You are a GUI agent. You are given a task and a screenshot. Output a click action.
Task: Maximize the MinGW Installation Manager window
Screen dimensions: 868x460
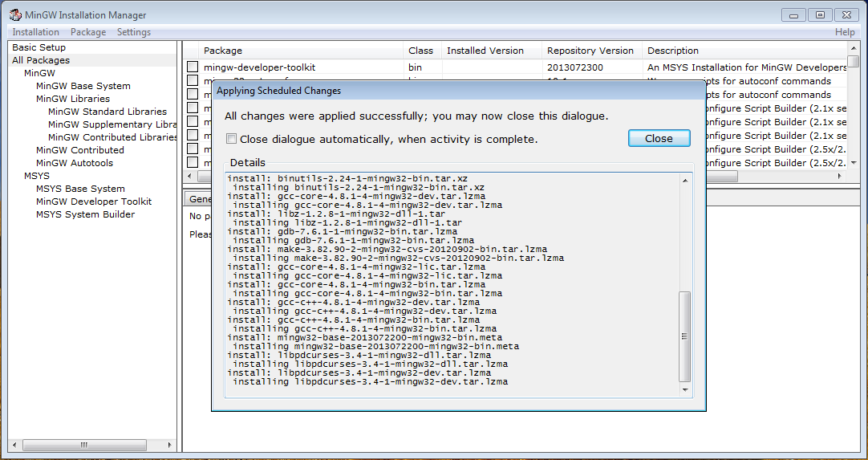(820, 14)
